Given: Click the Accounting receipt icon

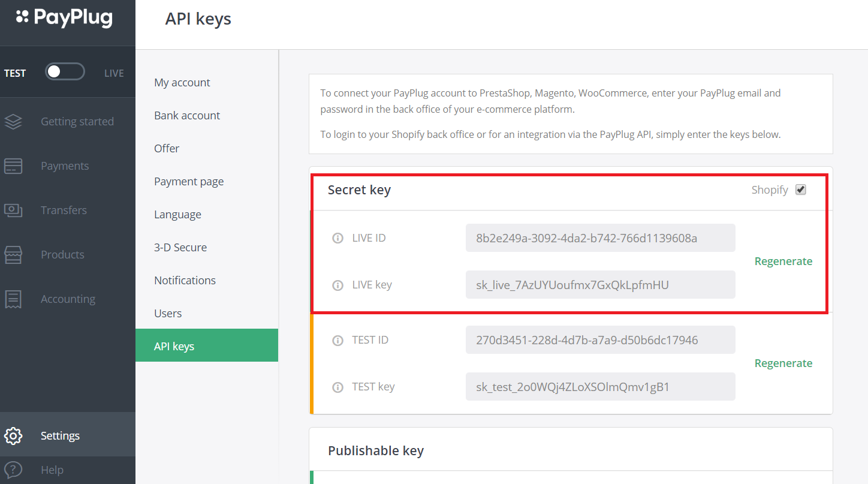Looking at the screenshot, I should (13, 299).
